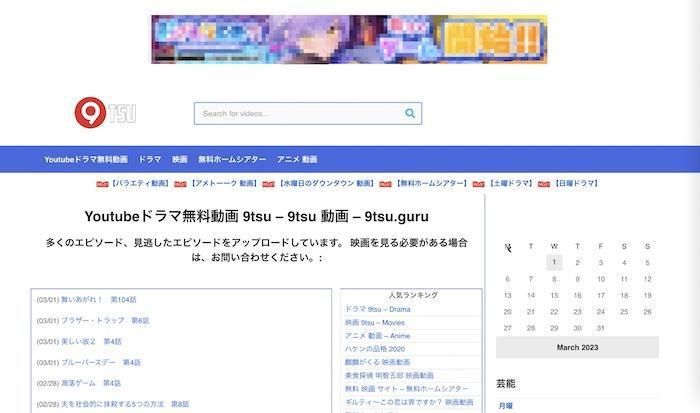700x413 pixels.
Task: Click the hot badge before 【無料ホームシアター】
Action: pyautogui.click(x=385, y=184)
